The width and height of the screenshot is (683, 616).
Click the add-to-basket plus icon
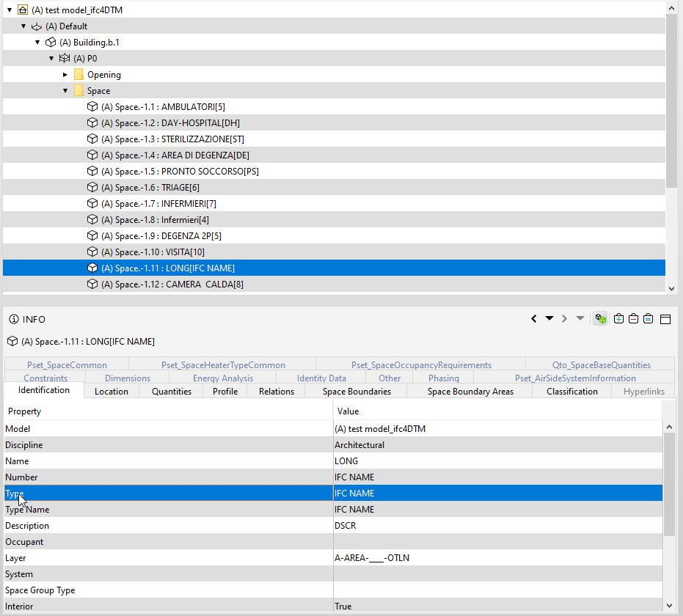618,319
